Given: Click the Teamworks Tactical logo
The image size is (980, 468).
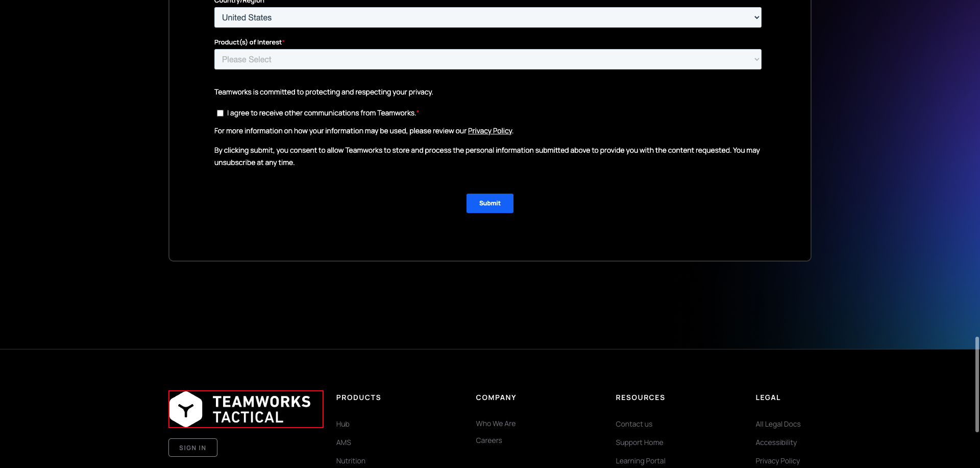Looking at the screenshot, I should (x=245, y=409).
